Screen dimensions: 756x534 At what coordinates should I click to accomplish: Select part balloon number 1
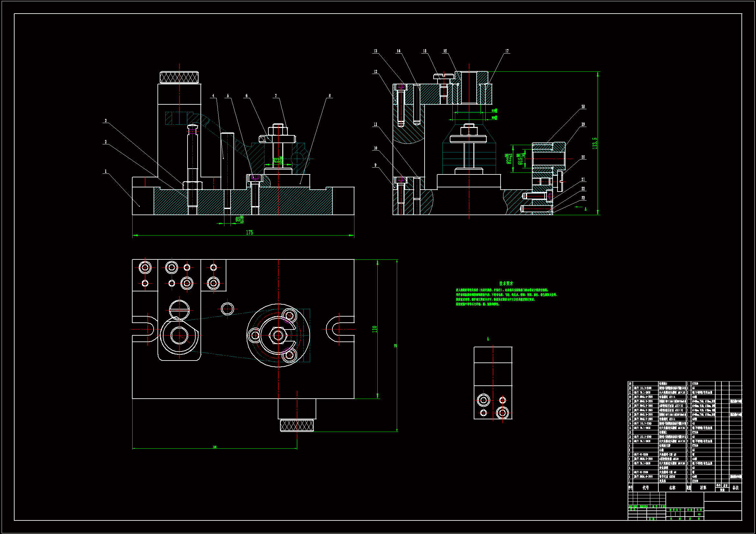[x=106, y=172]
